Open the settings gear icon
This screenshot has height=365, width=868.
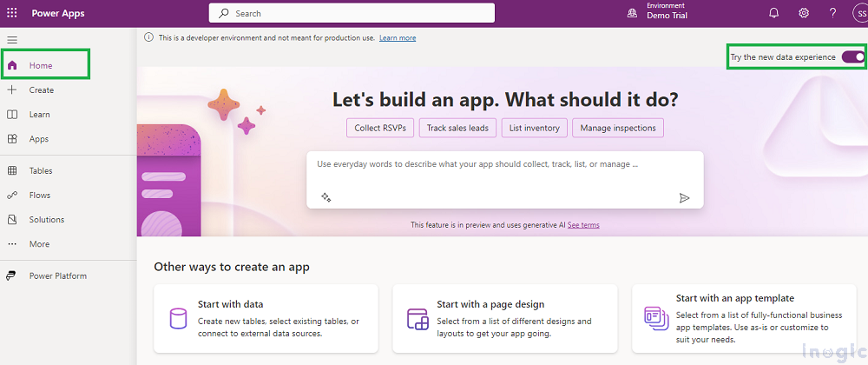(x=804, y=13)
